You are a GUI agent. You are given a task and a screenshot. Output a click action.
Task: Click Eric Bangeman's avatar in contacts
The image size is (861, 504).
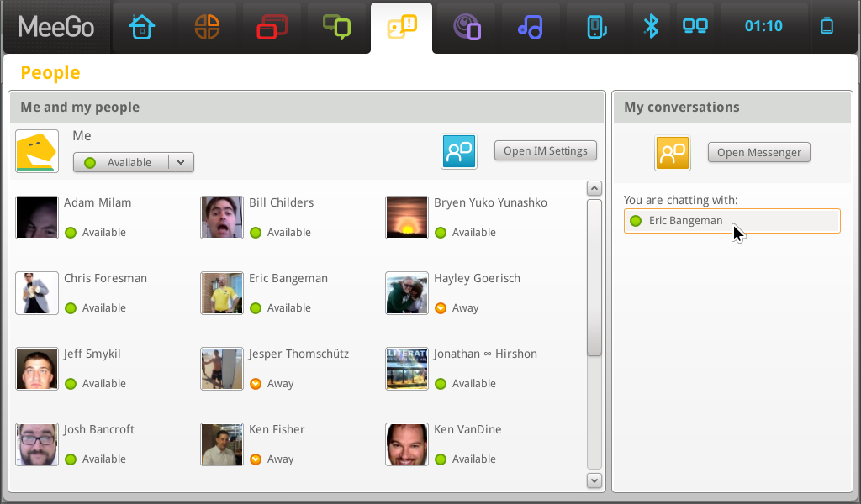pos(222,293)
